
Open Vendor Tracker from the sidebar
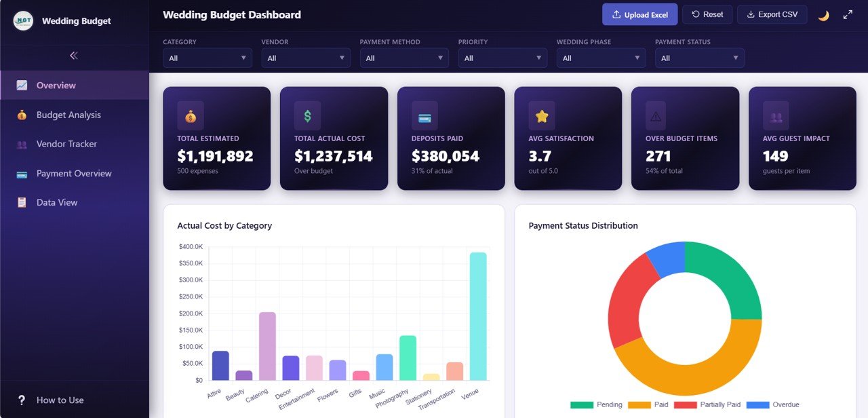tap(66, 144)
